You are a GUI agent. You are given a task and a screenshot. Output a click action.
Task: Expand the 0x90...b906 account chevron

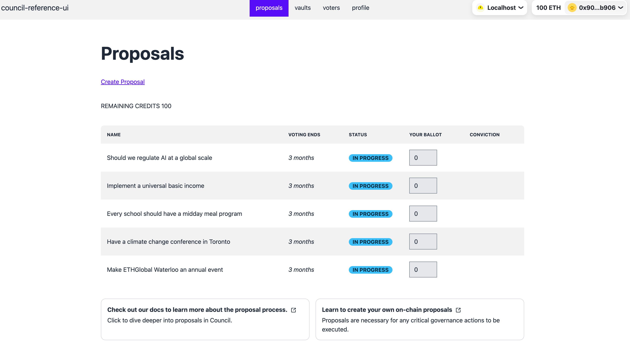pyautogui.click(x=621, y=8)
